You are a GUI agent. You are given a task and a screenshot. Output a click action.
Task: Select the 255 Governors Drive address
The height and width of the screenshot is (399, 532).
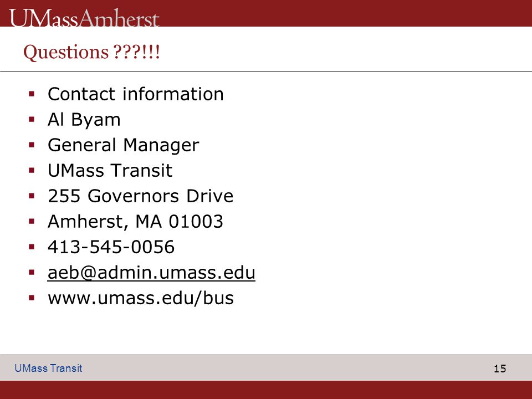click(x=140, y=196)
